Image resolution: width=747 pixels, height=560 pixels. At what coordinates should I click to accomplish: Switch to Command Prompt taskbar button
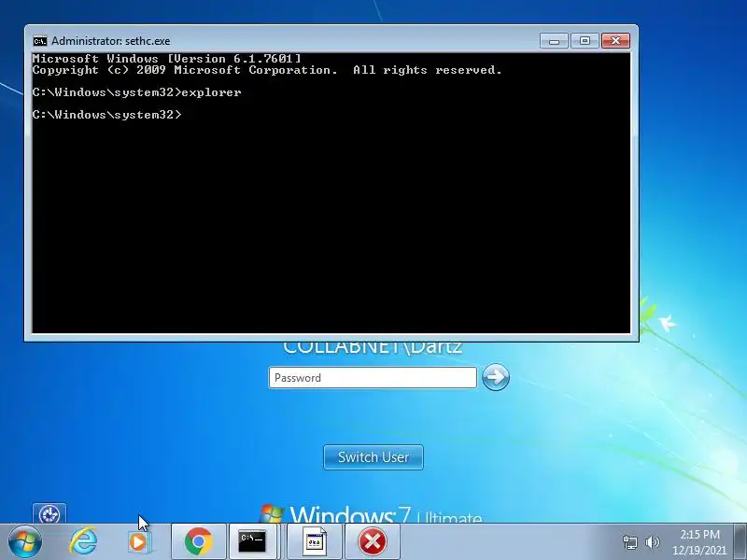[x=252, y=542]
